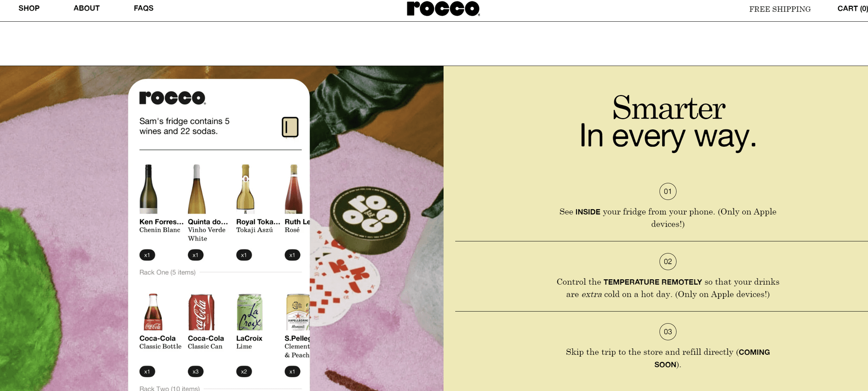868x391 pixels.
Task: Click the circled 02 step number
Action: [x=668, y=262]
